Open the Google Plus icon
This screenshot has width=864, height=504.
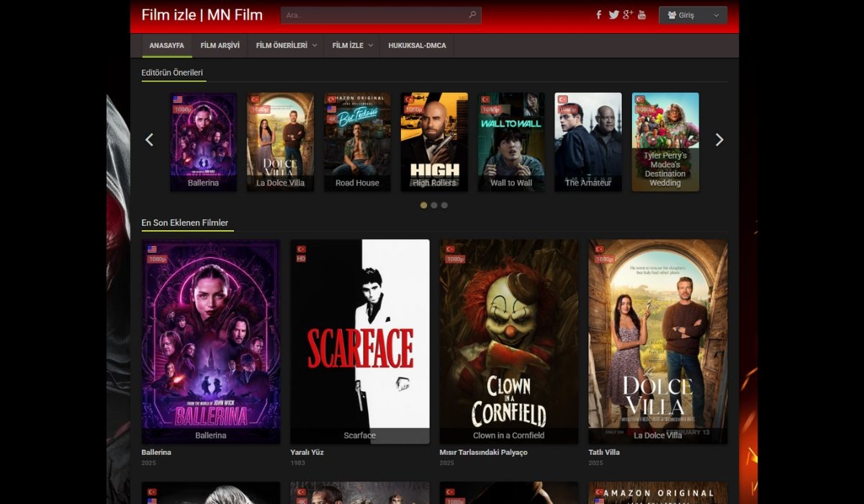(x=628, y=15)
